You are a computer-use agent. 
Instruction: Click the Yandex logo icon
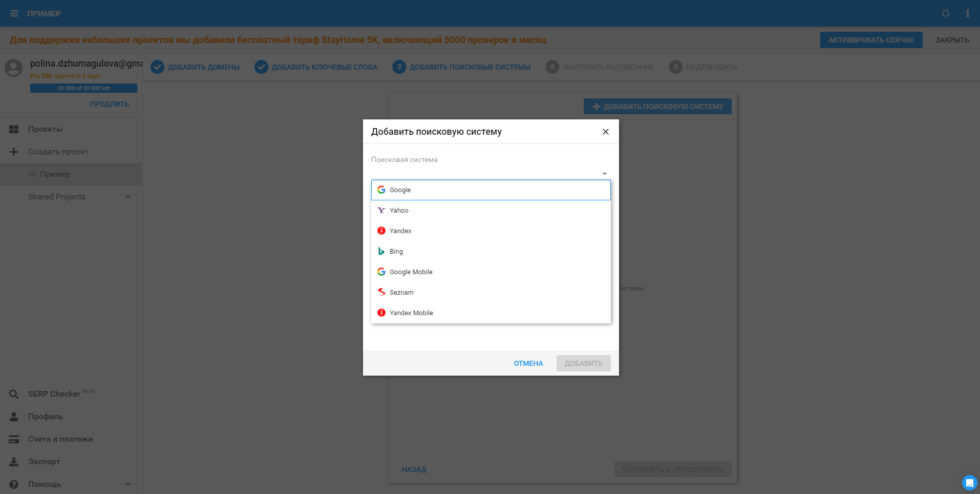381,231
